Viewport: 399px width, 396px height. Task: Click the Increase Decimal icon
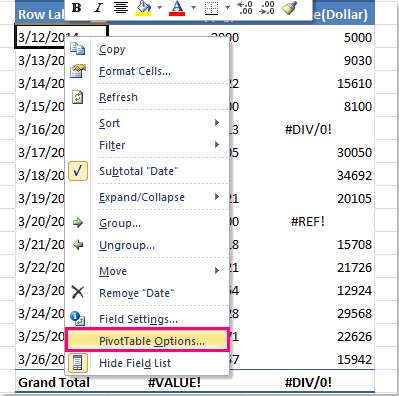coord(245,8)
